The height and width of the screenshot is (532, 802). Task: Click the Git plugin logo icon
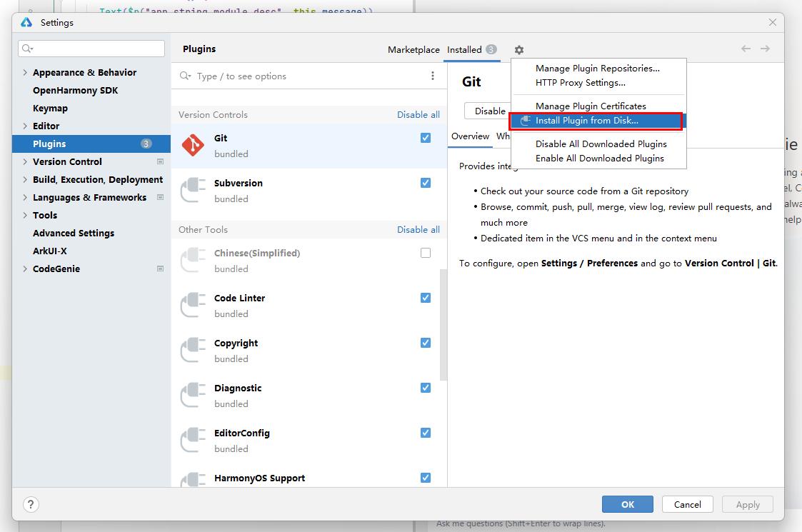pyautogui.click(x=193, y=146)
